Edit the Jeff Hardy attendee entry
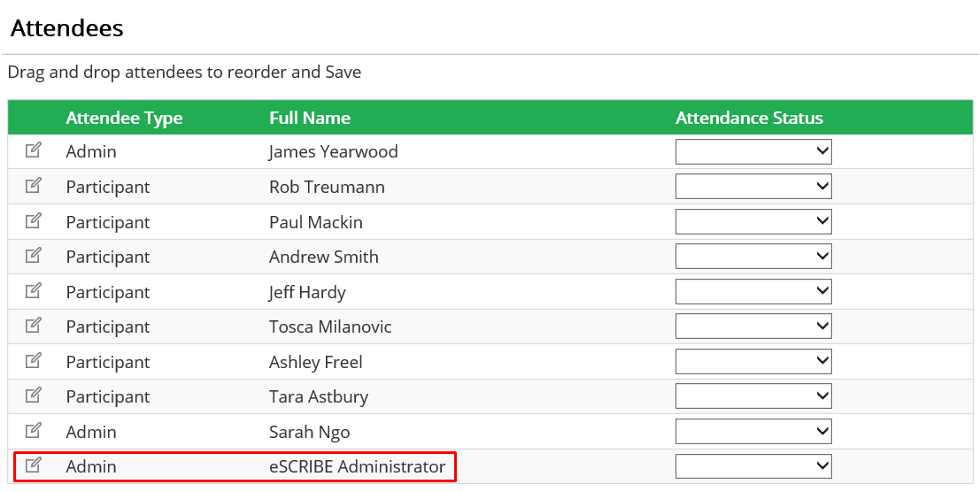The width and height of the screenshot is (980, 492). point(33,290)
